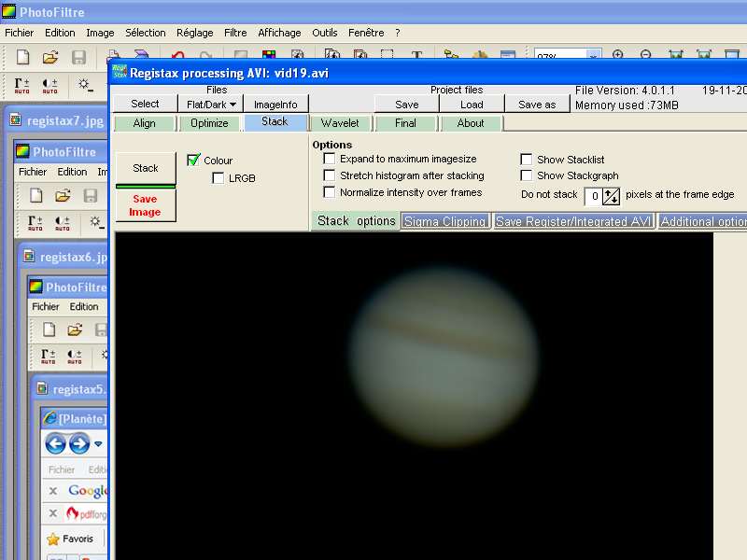The height and width of the screenshot is (560, 747).
Task: Open the Flat/Dark dropdown button
Action: click(211, 104)
